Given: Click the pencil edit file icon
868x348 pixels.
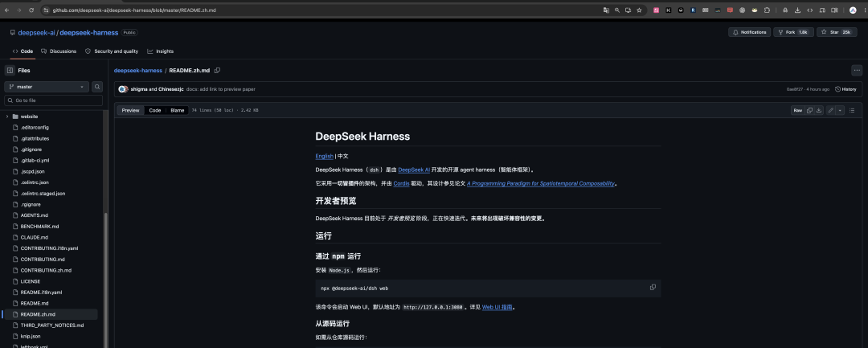Looking at the screenshot, I should (830, 110).
